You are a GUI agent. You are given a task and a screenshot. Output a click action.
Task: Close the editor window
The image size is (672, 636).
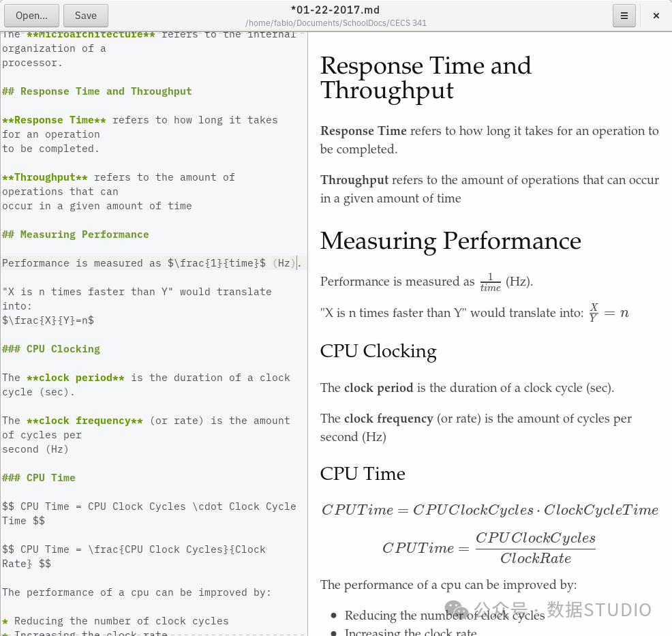(x=656, y=16)
